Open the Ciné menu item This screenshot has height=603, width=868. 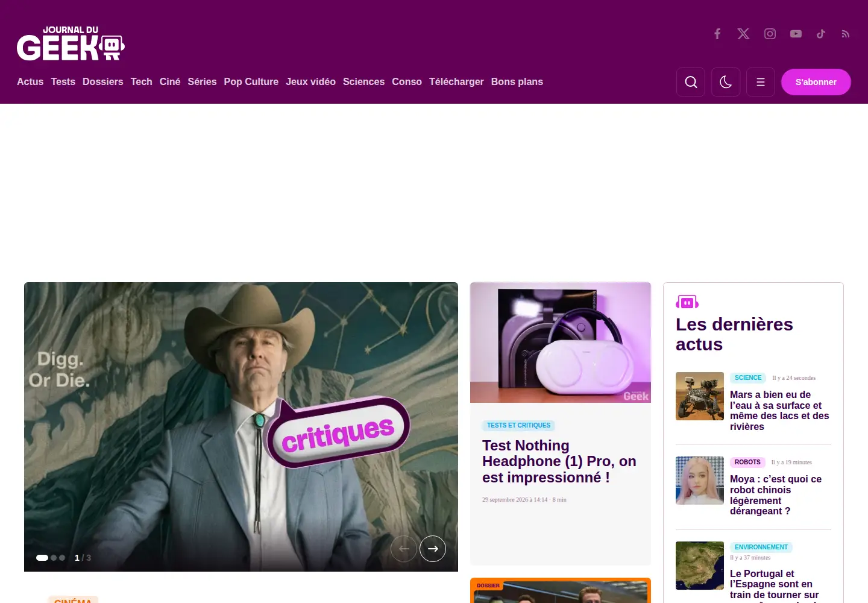pyautogui.click(x=170, y=81)
